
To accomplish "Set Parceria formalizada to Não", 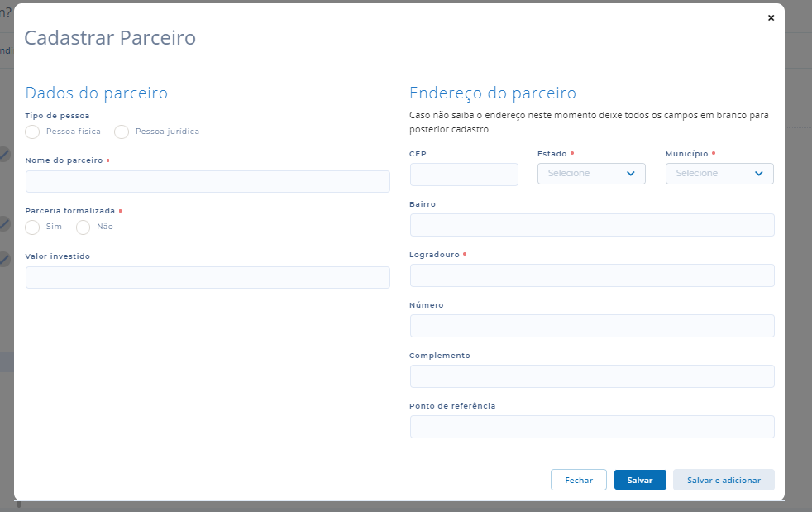I will [x=84, y=227].
